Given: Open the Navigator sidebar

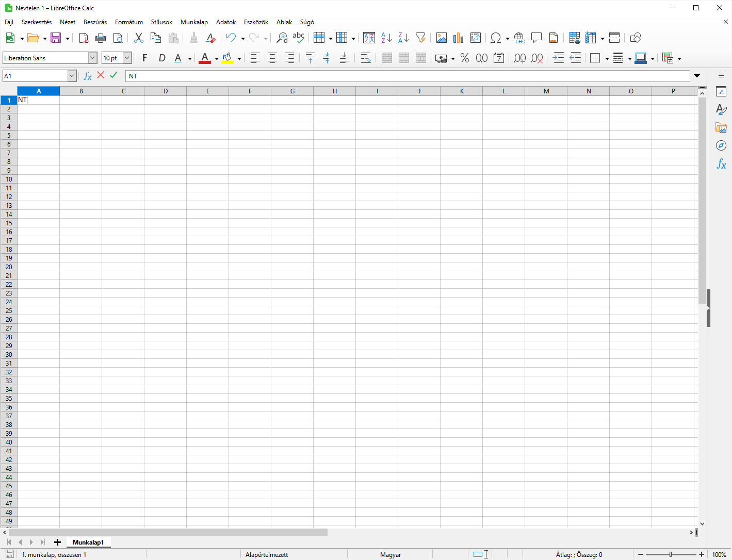Looking at the screenshot, I should 721,145.
